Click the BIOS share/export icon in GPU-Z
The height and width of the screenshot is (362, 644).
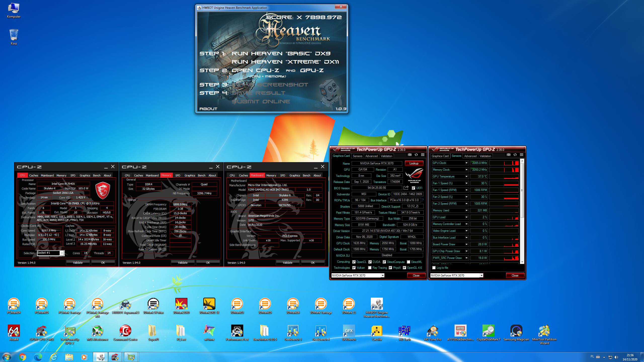406,188
